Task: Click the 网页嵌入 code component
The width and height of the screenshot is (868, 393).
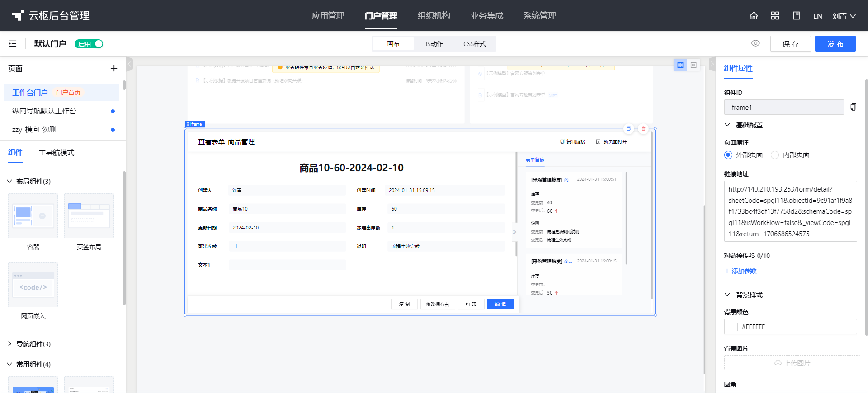Action: coord(33,285)
